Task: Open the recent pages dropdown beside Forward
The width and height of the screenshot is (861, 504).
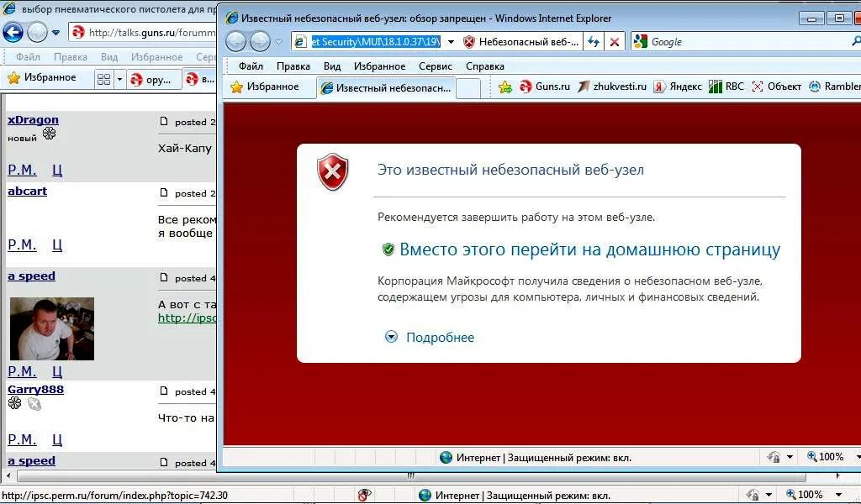Action: pos(279,42)
